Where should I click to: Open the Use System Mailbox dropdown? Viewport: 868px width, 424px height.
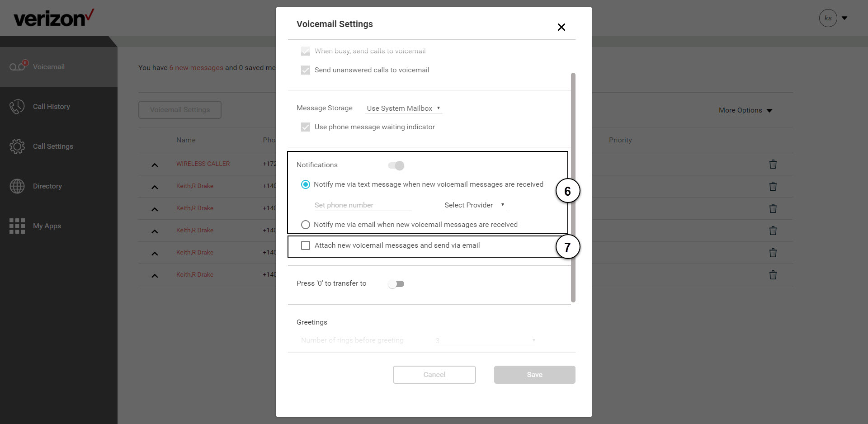tap(404, 108)
